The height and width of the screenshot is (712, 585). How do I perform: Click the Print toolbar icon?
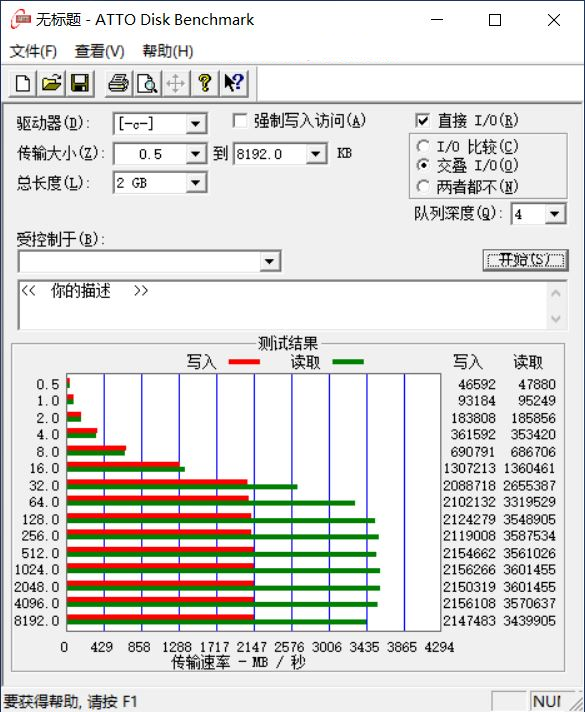click(119, 84)
